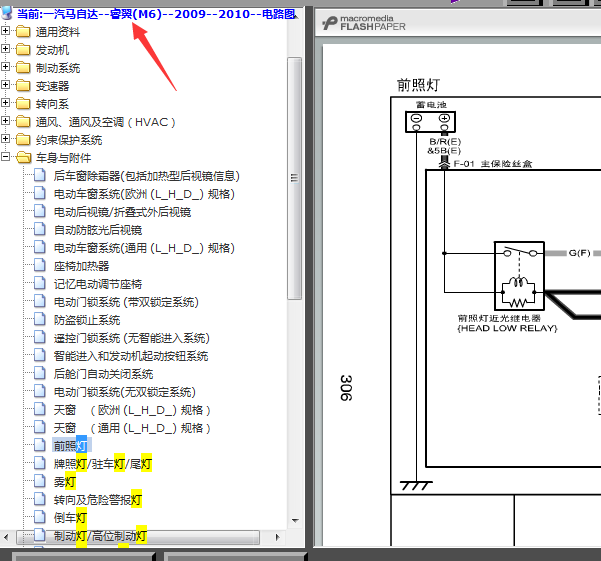Open 电动车窗系统(欧洲 L_H_D 规格) diagram
The image size is (601, 561).
pos(144,194)
